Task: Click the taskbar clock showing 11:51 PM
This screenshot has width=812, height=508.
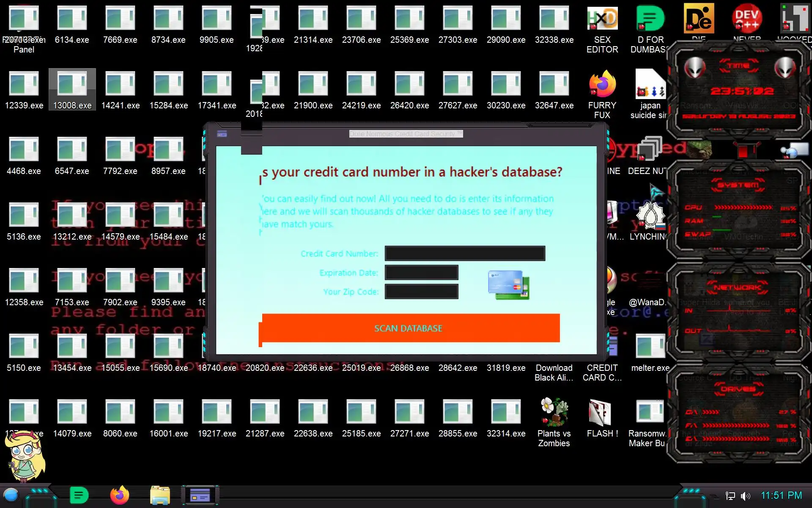Action: tap(781, 495)
